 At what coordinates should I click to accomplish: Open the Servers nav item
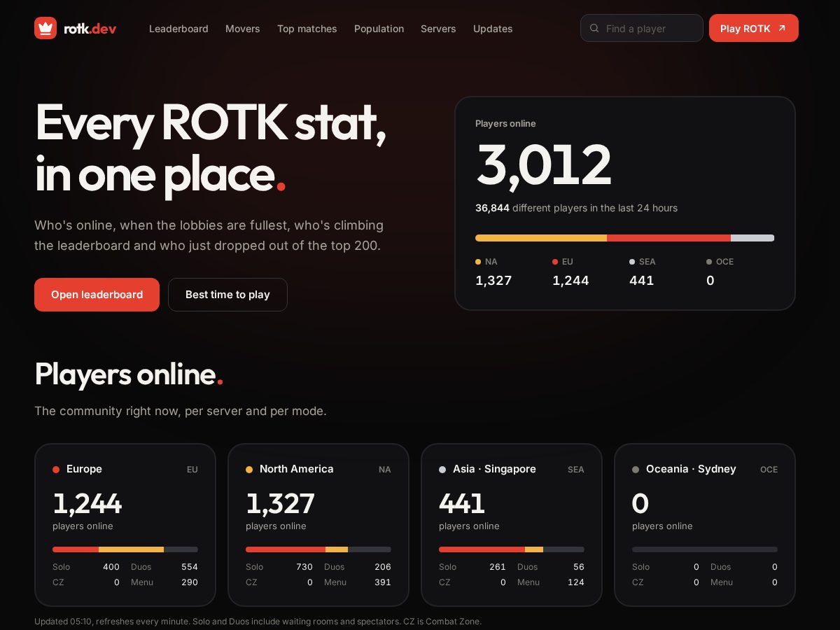(x=438, y=29)
